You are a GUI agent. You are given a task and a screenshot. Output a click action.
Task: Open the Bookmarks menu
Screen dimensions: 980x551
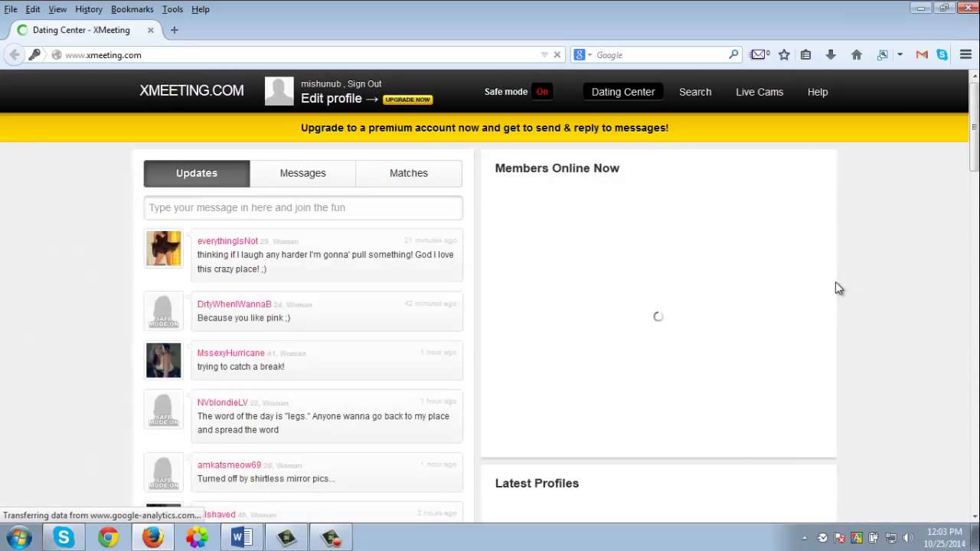pyautogui.click(x=132, y=9)
